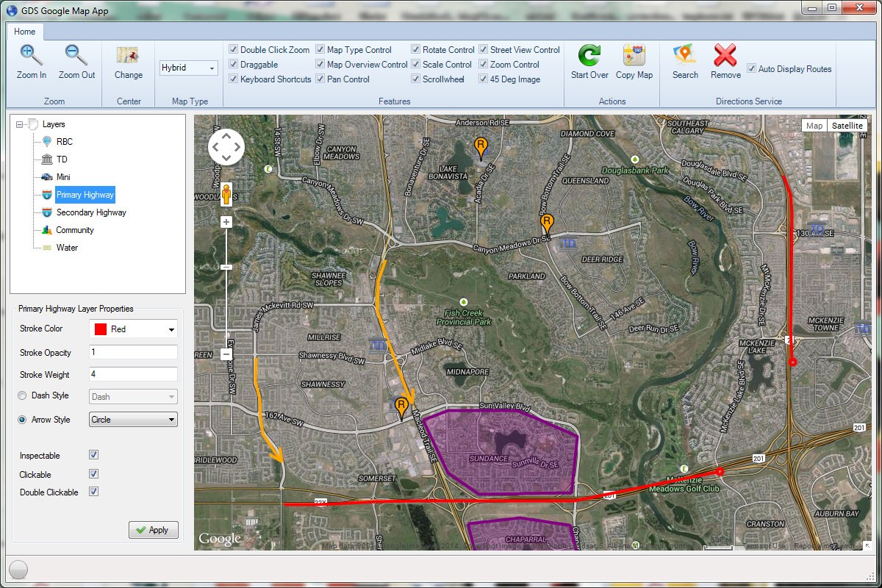Click the Zoom Out magnifier icon
The width and height of the screenshot is (882, 588).
click(76, 55)
